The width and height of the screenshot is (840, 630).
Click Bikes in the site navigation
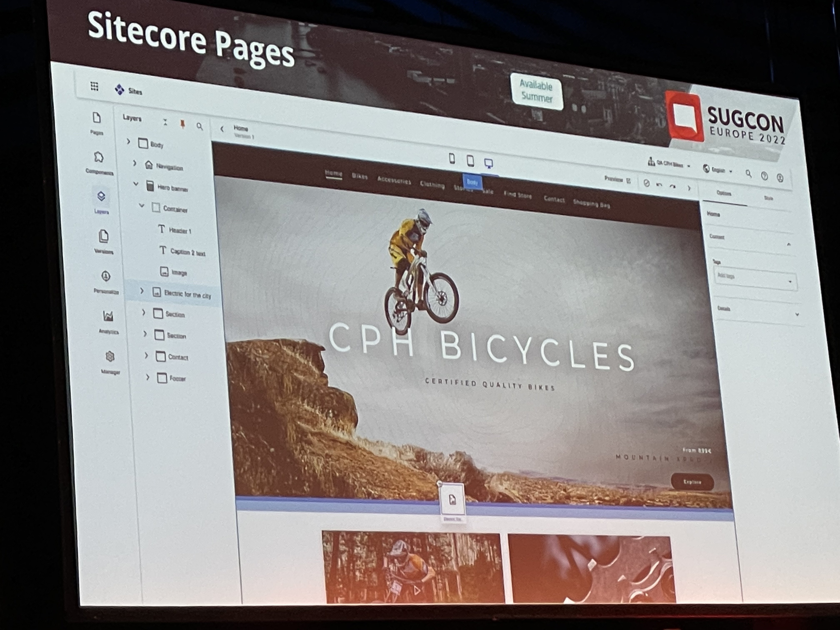[359, 177]
